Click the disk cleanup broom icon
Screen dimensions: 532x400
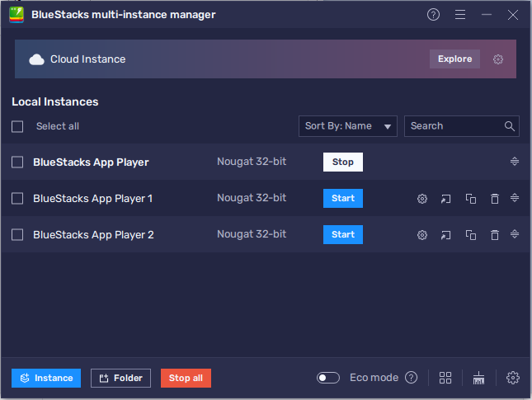(x=478, y=378)
